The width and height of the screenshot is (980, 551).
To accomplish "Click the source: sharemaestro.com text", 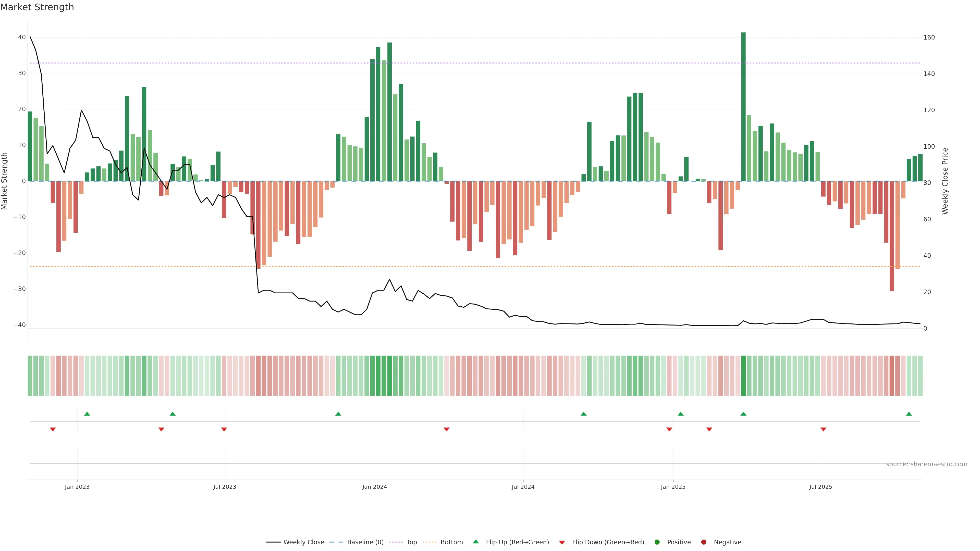I will (x=926, y=464).
